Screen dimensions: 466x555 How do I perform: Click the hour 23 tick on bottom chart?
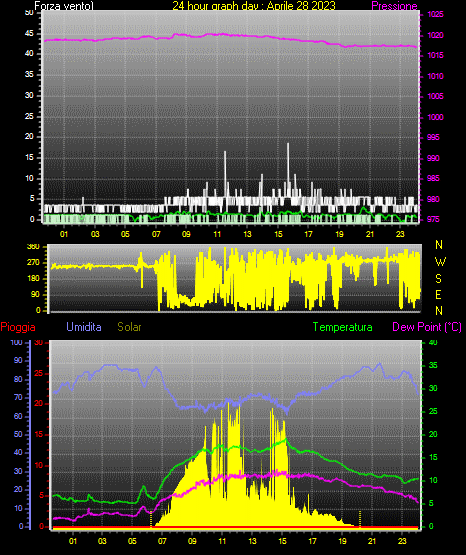tap(402, 541)
